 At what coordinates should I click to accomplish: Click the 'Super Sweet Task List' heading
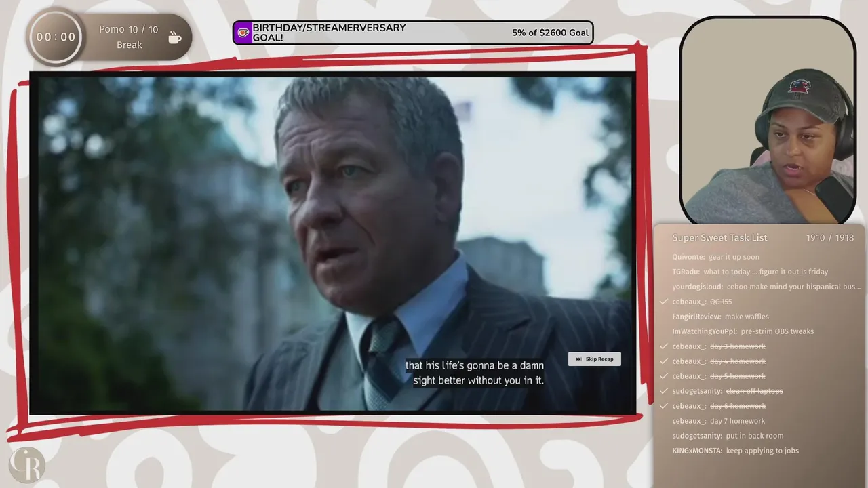tap(719, 238)
